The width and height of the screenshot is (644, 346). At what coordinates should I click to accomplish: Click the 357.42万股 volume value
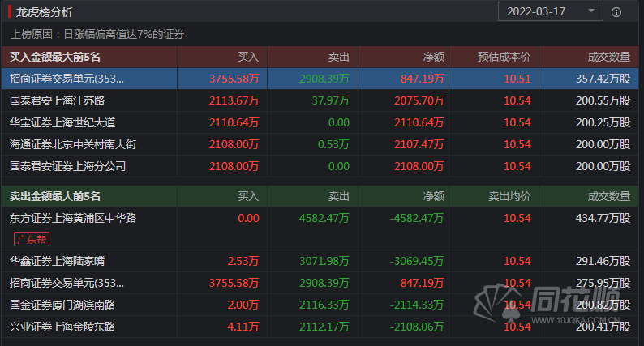point(603,79)
